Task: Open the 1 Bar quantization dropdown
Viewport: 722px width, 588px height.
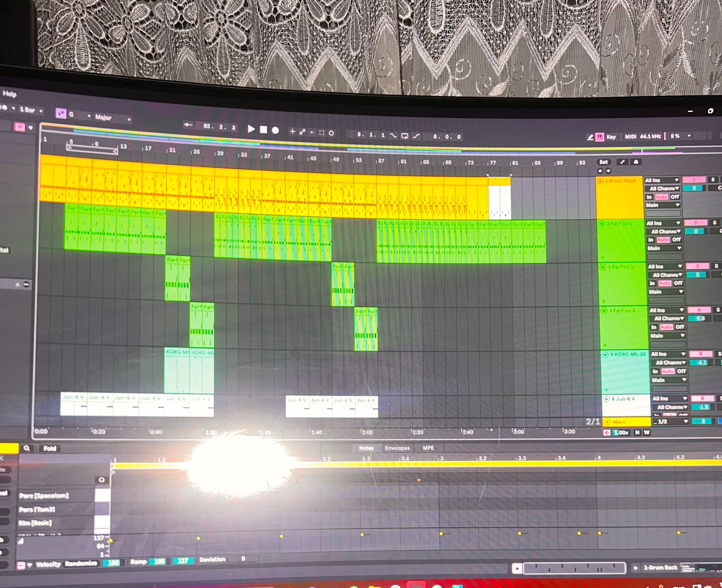Action: (x=31, y=110)
